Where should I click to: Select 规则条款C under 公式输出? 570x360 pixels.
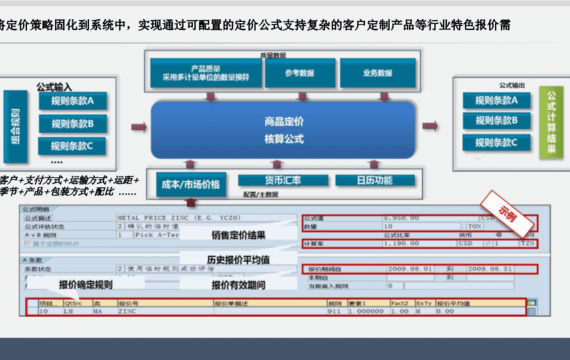coord(497,143)
